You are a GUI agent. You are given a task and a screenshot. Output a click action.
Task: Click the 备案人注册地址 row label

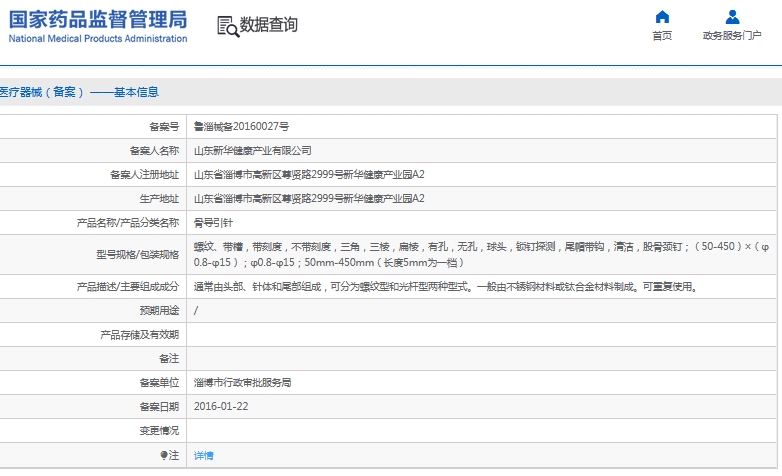(x=145, y=175)
